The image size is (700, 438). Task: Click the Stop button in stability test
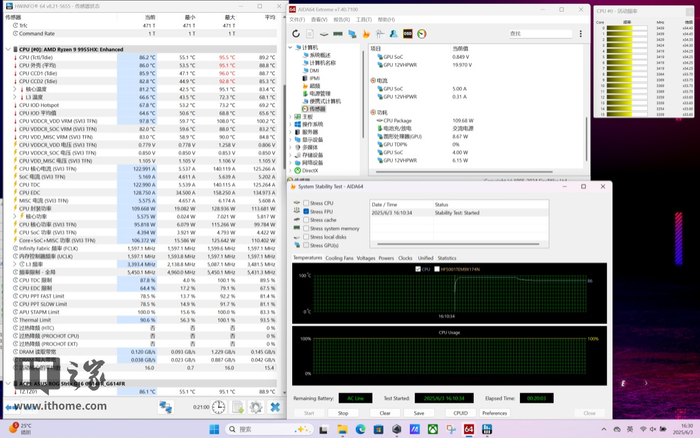[x=343, y=413]
